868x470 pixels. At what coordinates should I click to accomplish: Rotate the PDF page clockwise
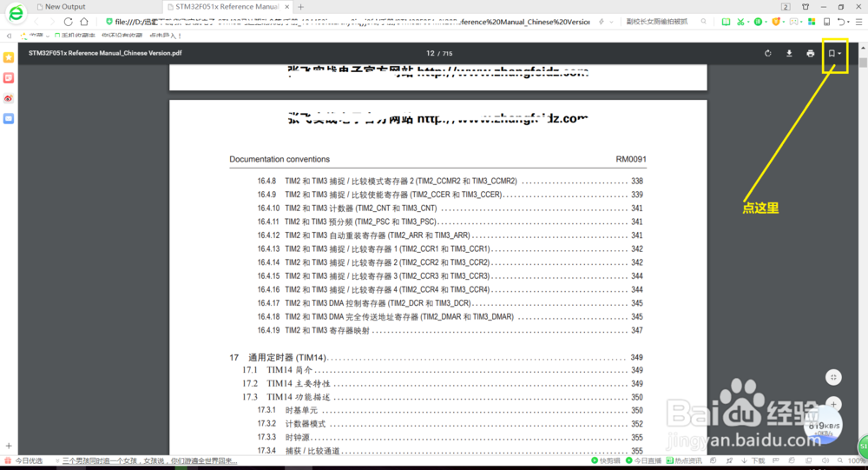(768, 53)
